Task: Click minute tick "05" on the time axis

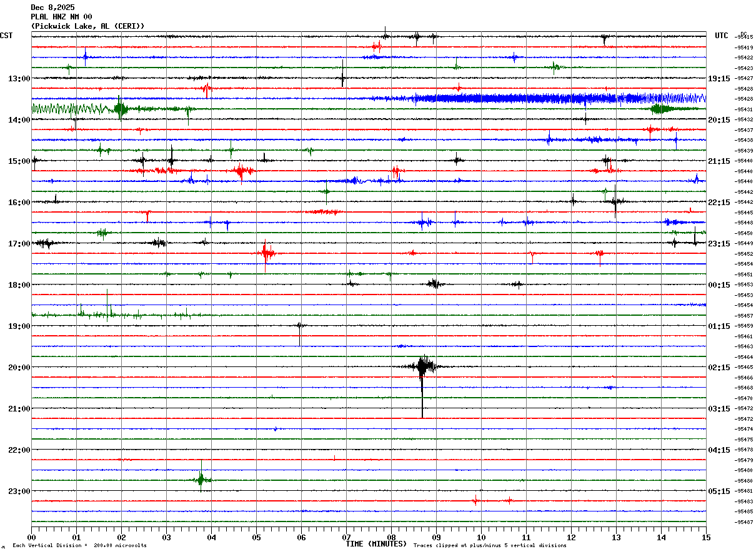Action: tap(256, 537)
